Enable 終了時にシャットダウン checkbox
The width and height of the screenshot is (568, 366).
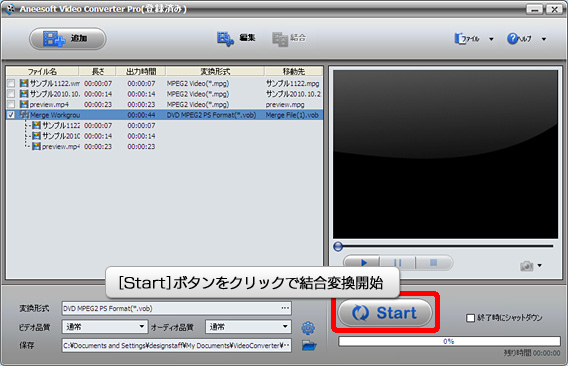tap(470, 318)
